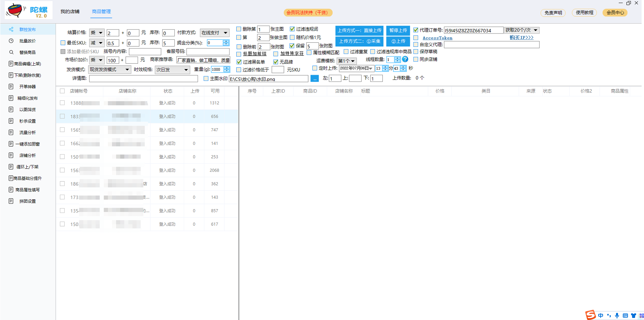Open 店铺分析 in the sidebar
Viewport: 644px width, 320px height.
[x=27, y=155]
